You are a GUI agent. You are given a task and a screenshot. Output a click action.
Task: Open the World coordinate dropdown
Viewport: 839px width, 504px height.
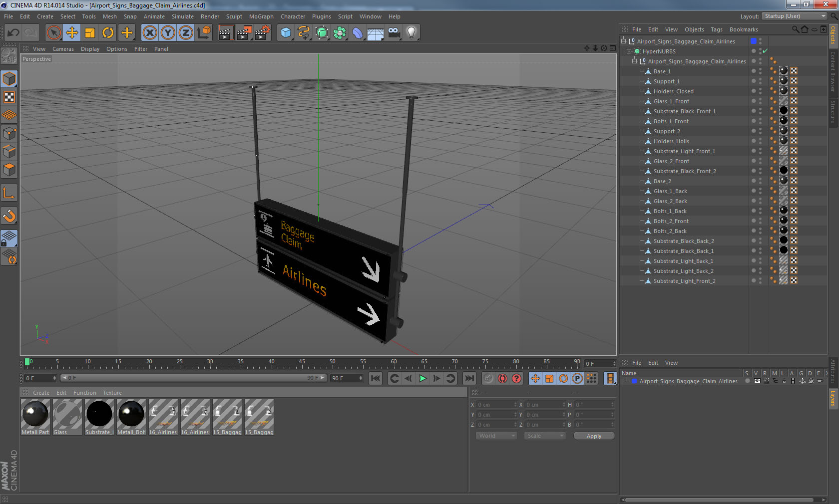(496, 436)
